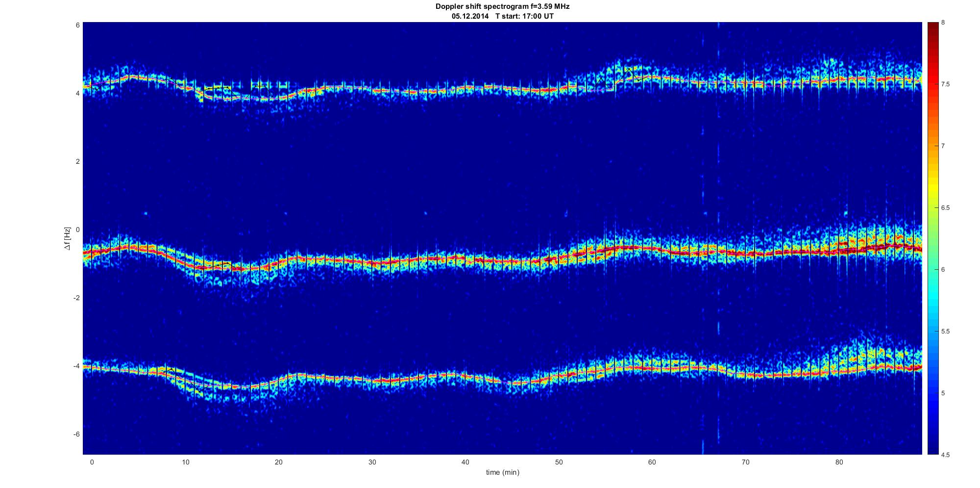Click the y-axis tick label -6
This screenshot has height=488, width=980.
[76, 434]
